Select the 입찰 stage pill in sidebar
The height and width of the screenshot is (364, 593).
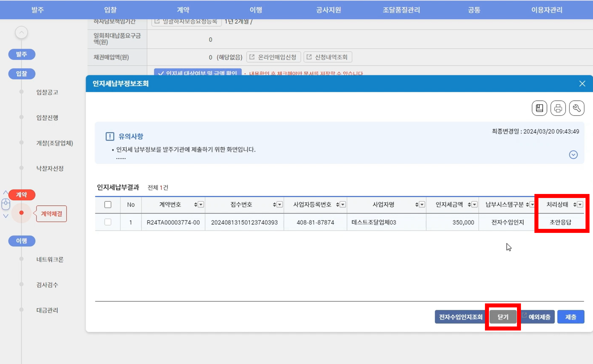[22, 74]
